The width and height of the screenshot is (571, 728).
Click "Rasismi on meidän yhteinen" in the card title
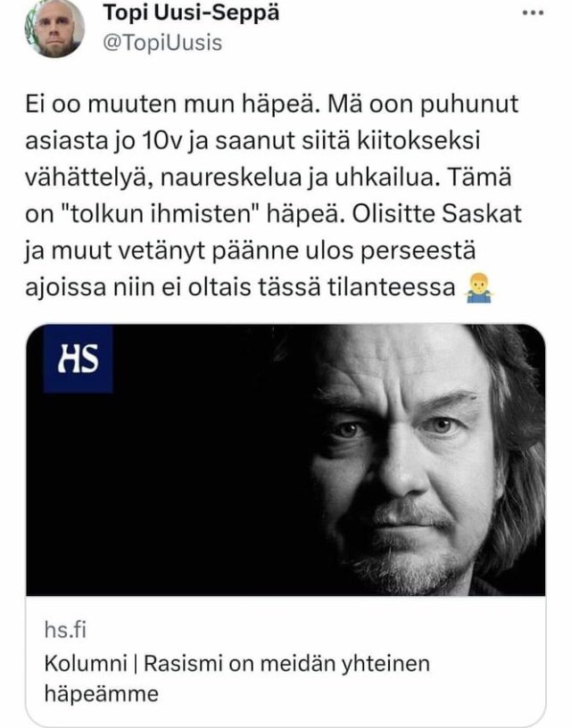tap(286, 663)
